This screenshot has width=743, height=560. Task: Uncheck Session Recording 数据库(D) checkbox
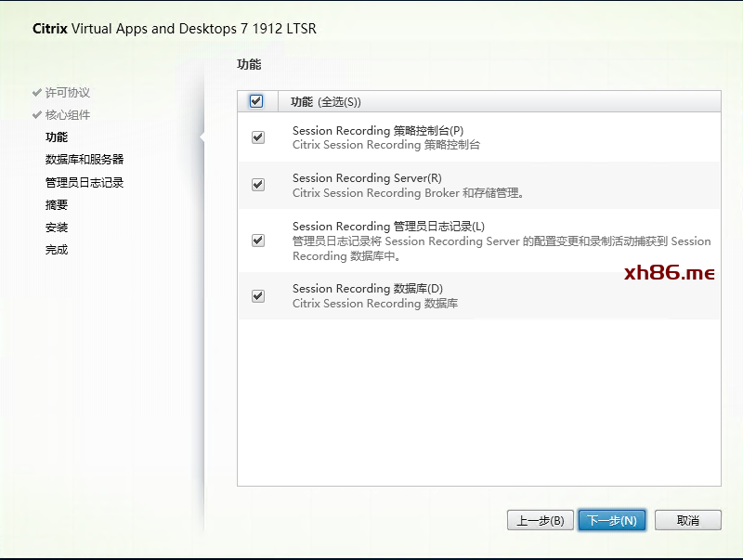point(258,296)
